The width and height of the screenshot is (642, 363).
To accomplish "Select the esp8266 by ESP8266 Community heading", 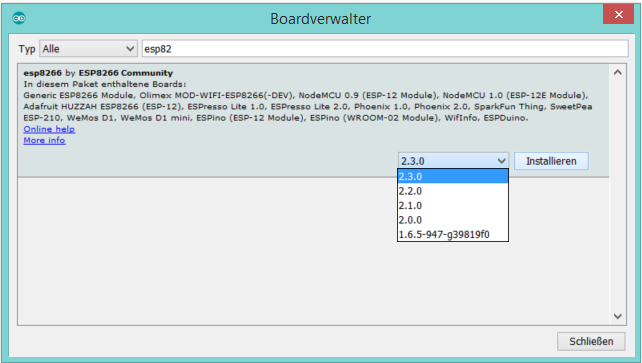I will tap(98, 73).
